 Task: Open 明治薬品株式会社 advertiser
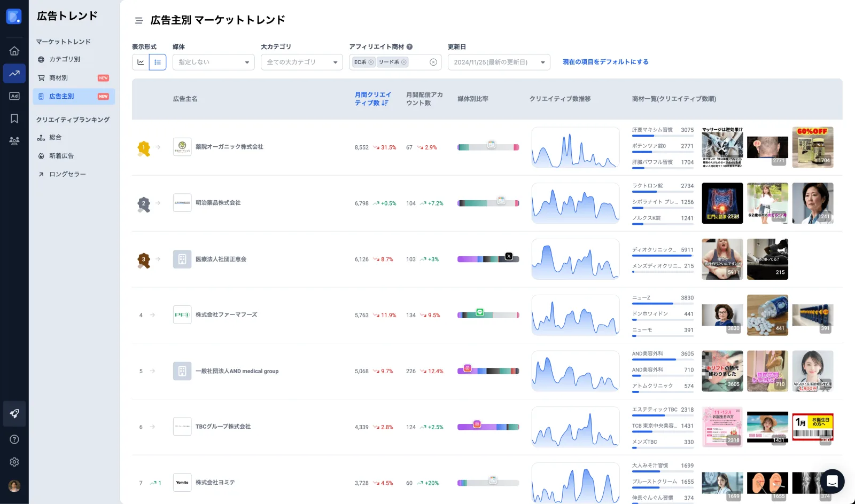[x=218, y=203]
